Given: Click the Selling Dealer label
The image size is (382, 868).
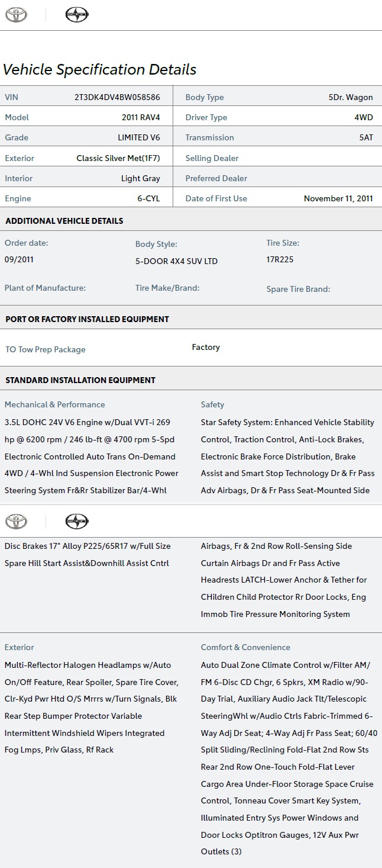Looking at the screenshot, I should pyautogui.click(x=212, y=158).
